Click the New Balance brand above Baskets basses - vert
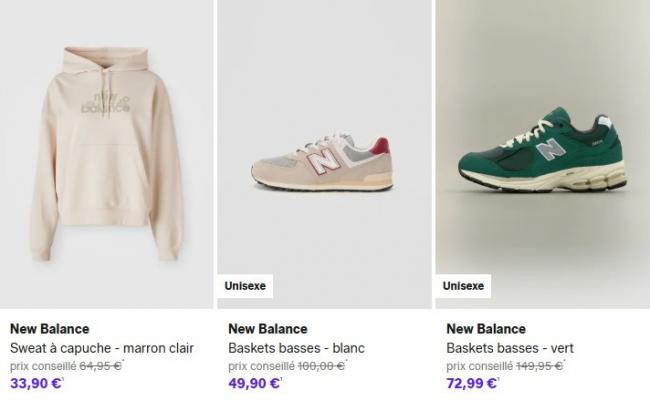 (486, 329)
